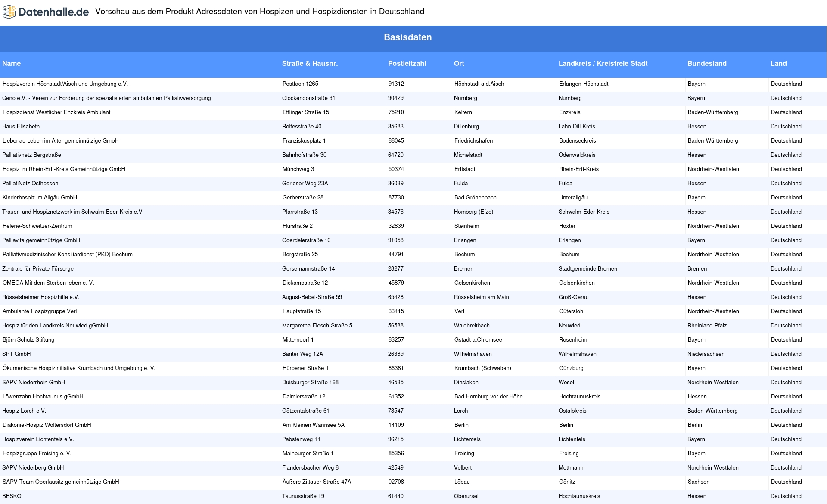Select Hospizgruppe Freising e. V.

point(37,454)
